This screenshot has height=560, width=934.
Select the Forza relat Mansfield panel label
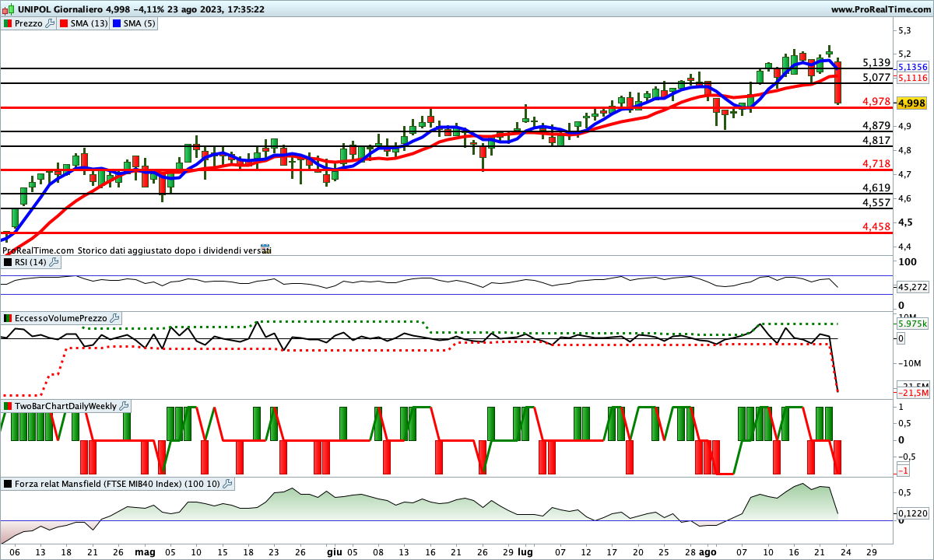click(x=118, y=484)
